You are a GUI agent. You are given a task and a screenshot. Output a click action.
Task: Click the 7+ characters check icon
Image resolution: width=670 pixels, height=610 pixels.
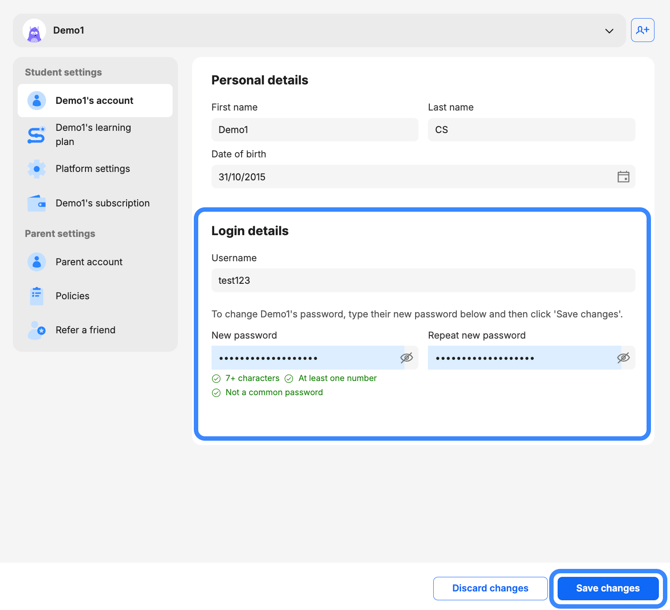click(x=216, y=378)
